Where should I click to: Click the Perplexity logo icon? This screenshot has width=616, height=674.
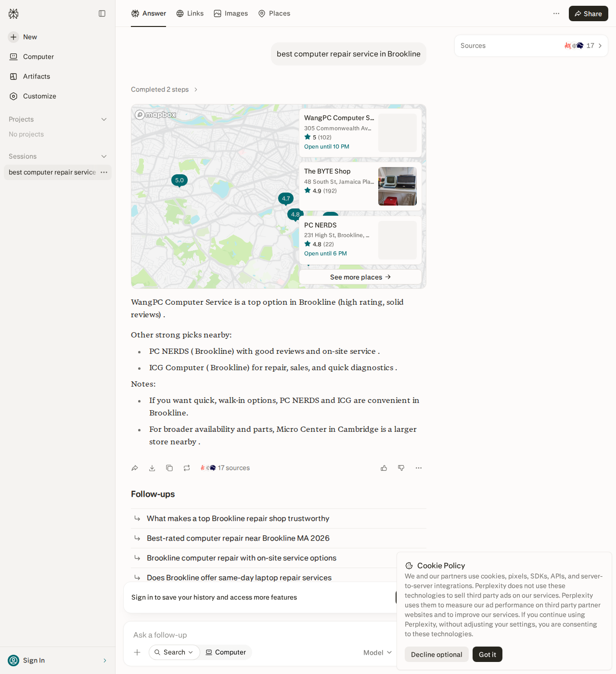pyautogui.click(x=13, y=13)
